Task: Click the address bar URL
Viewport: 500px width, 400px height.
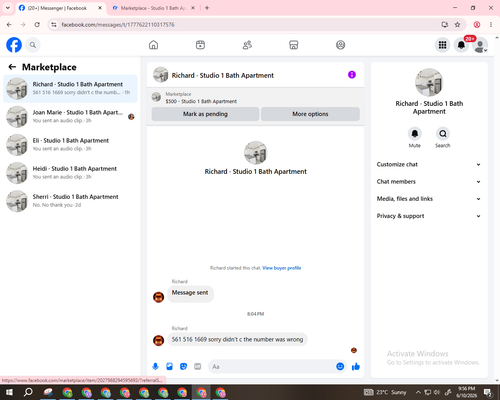Action: tap(118, 25)
